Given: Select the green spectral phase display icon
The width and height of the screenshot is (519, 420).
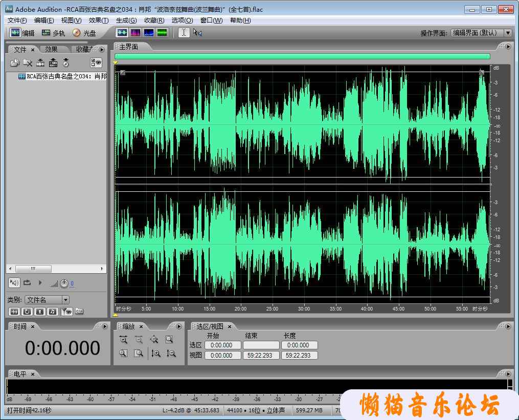Looking at the screenshot, I should click(x=162, y=32).
